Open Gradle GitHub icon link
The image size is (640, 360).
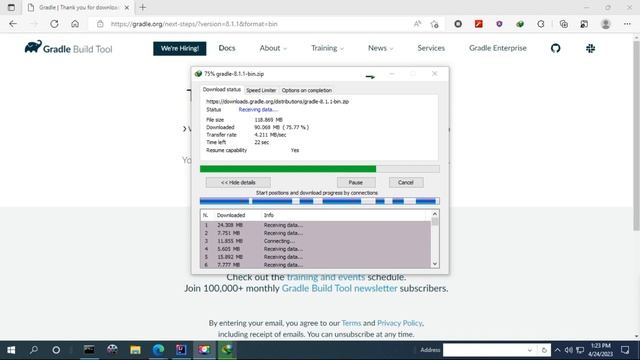(556, 48)
